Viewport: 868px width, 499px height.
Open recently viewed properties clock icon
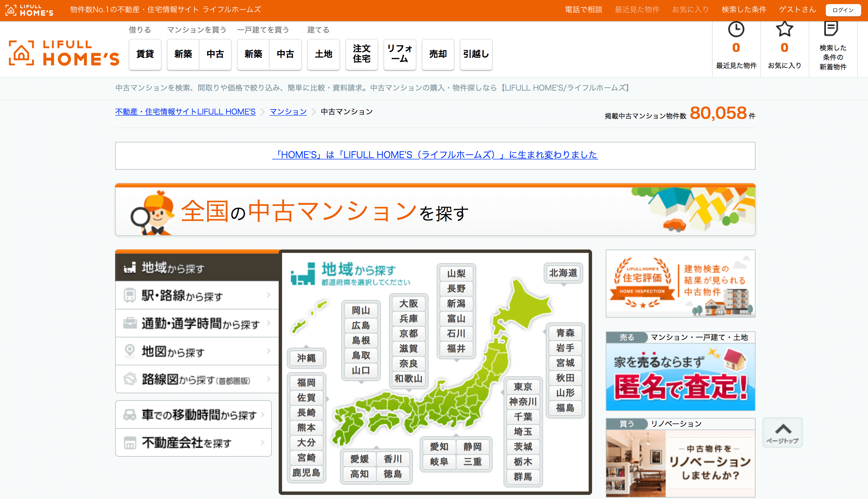coord(736,29)
